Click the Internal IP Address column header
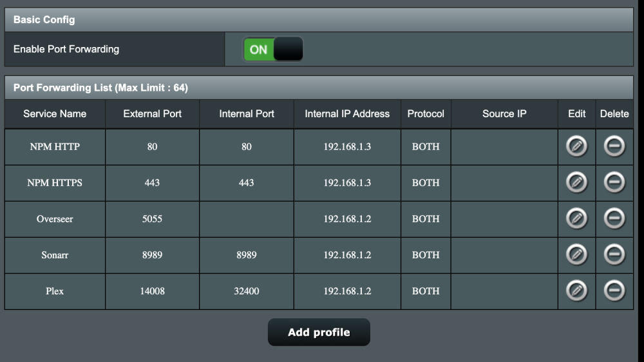The image size is (644, 362). [347, 114]
